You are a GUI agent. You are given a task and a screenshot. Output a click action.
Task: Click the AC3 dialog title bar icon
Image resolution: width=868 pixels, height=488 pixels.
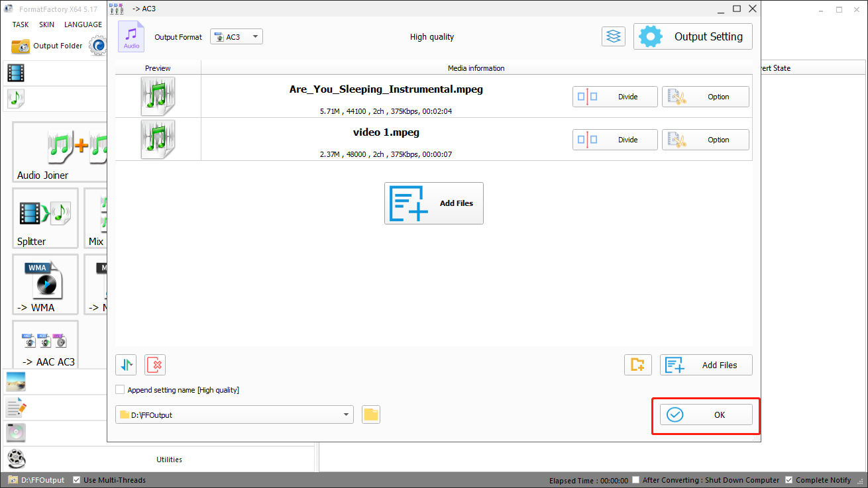point(117,9)
